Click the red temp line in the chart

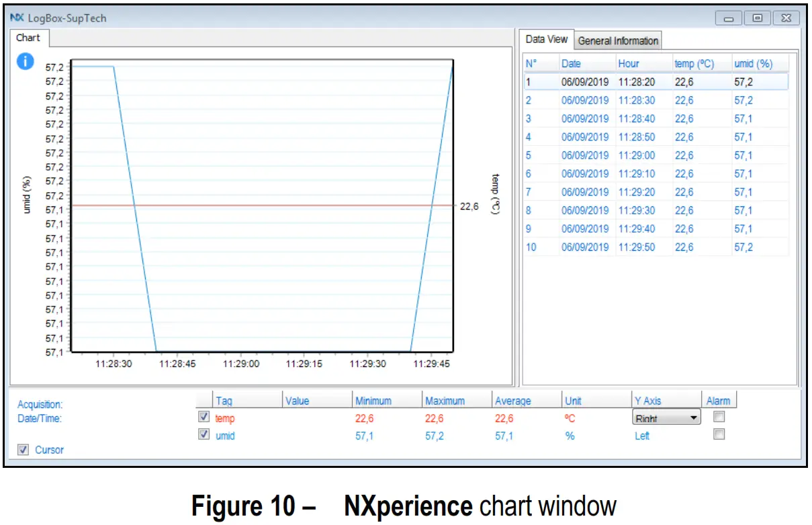[x=262, y=205]
